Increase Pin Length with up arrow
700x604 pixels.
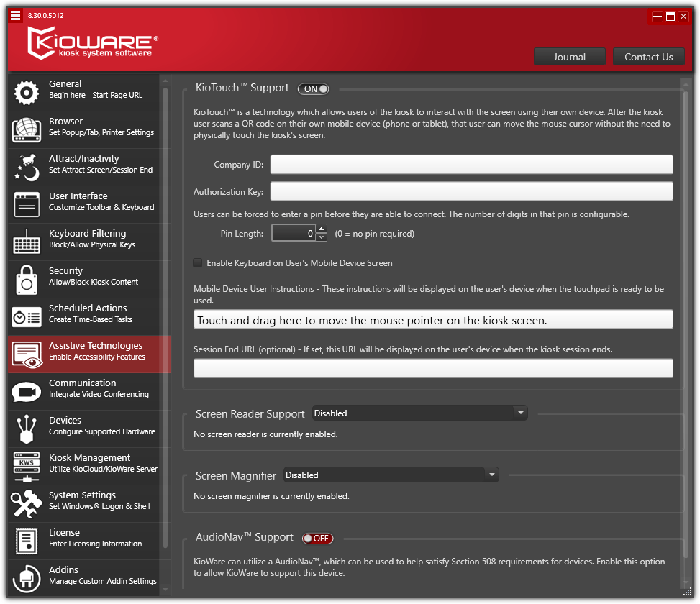tap(322, 229)
